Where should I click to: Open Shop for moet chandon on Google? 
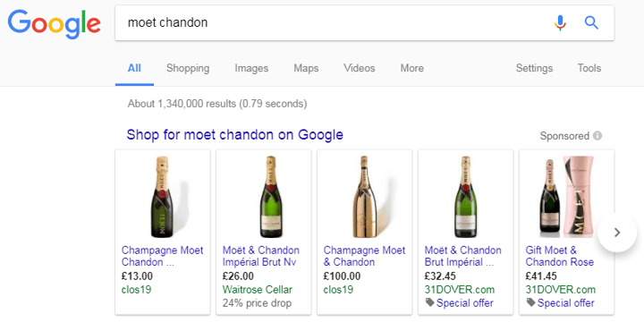point(235,135)
